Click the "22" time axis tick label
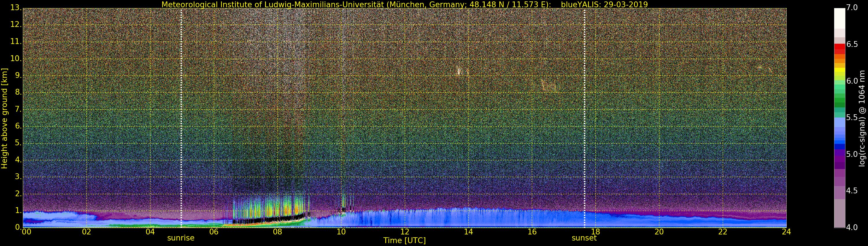The width and height of the screenshot is (868, 246). [x=723, y=232]
